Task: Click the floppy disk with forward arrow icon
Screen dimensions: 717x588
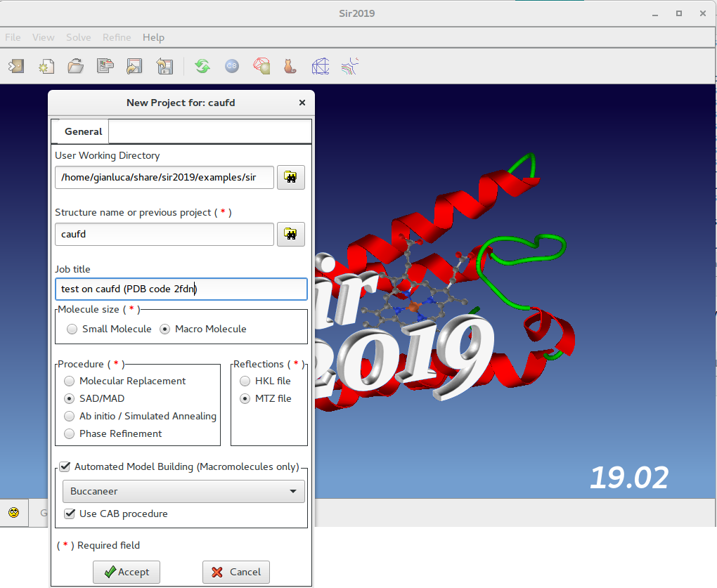Action: pyautogui.click(x=134, y=66)
